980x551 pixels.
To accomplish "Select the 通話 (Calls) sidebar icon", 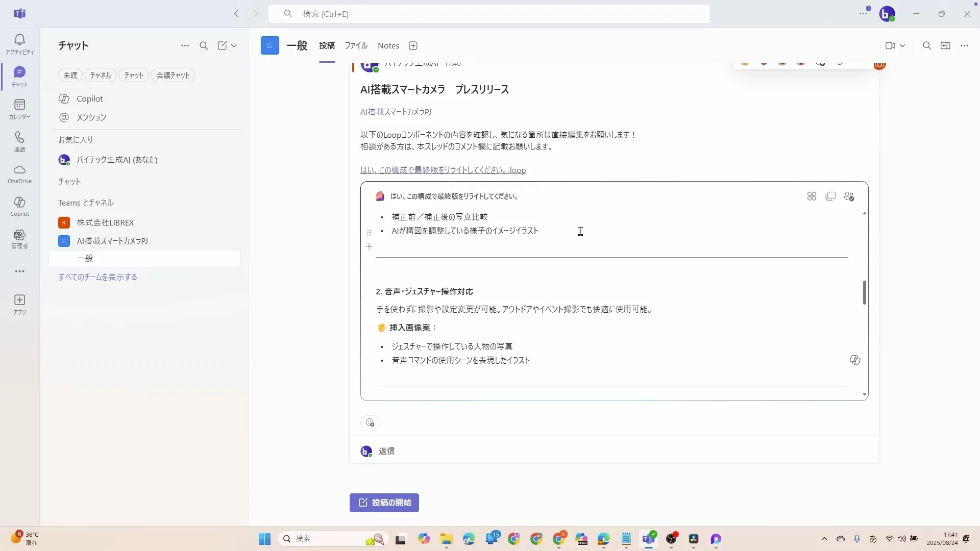I will 19,141.
